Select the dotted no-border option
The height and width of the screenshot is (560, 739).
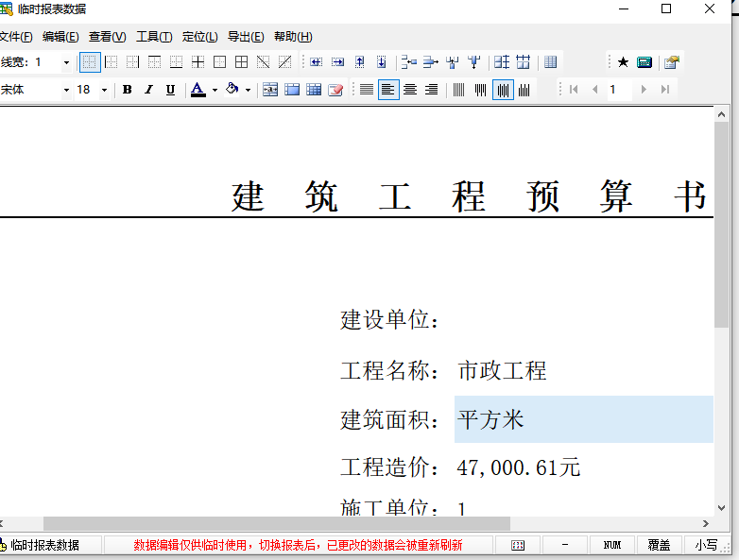(x=90, y=62)
